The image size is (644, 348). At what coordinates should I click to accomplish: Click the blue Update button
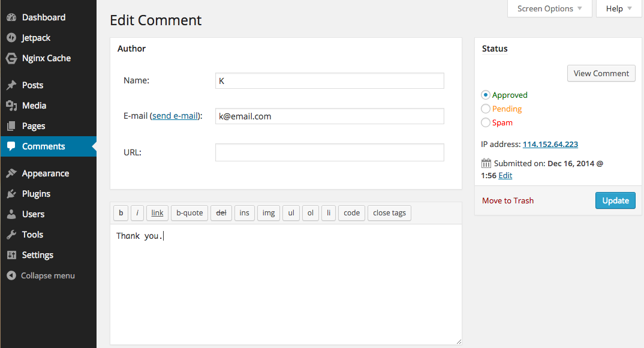pos(615,200)
